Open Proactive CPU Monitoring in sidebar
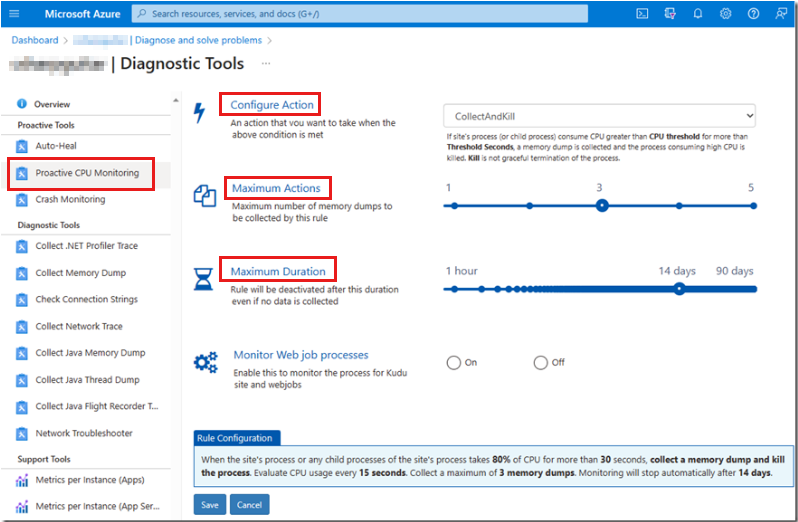798x522 pixels. (86, 173)
